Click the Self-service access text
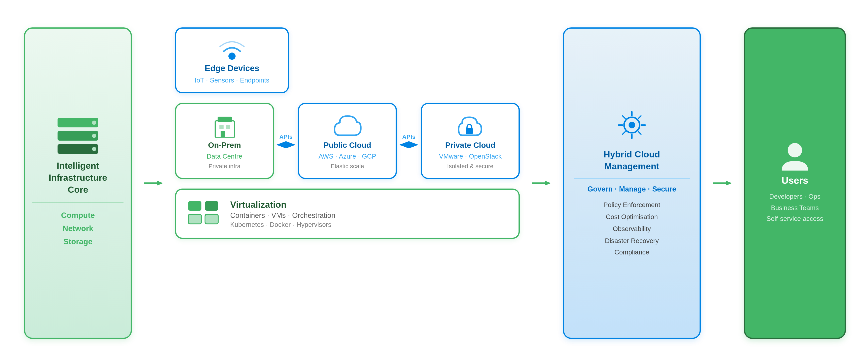868x362 pixels. [x=795, y=219]
